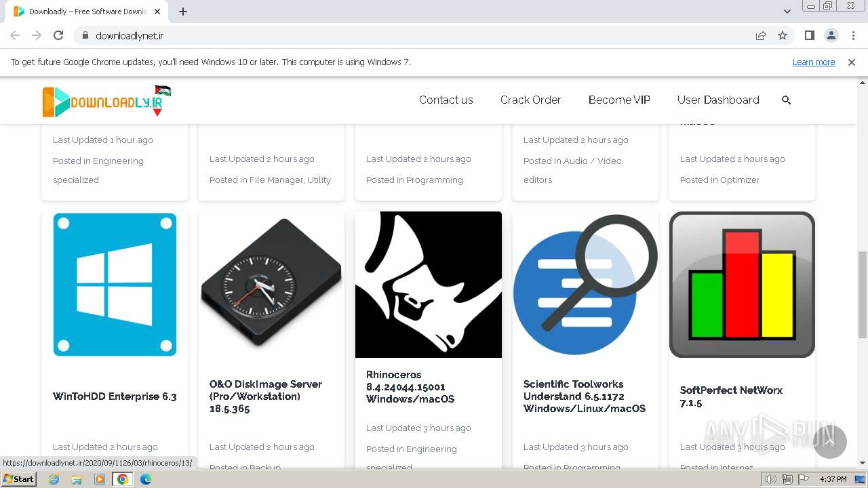The width and height of the screenshot is (868, 488).
Task: Open Chrome's three-dot menu
Action: pyautogui.click(x=853, y=36)
